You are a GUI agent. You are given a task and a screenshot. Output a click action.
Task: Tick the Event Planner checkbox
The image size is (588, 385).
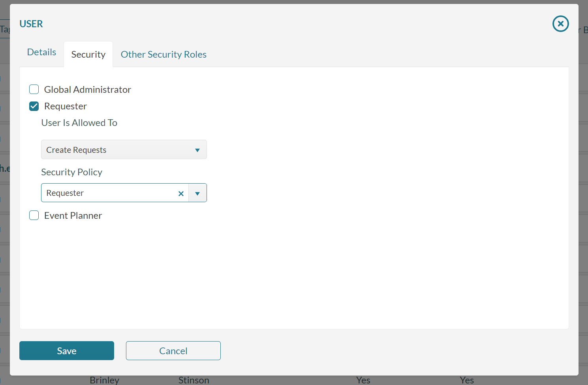(x=34, y=215)
